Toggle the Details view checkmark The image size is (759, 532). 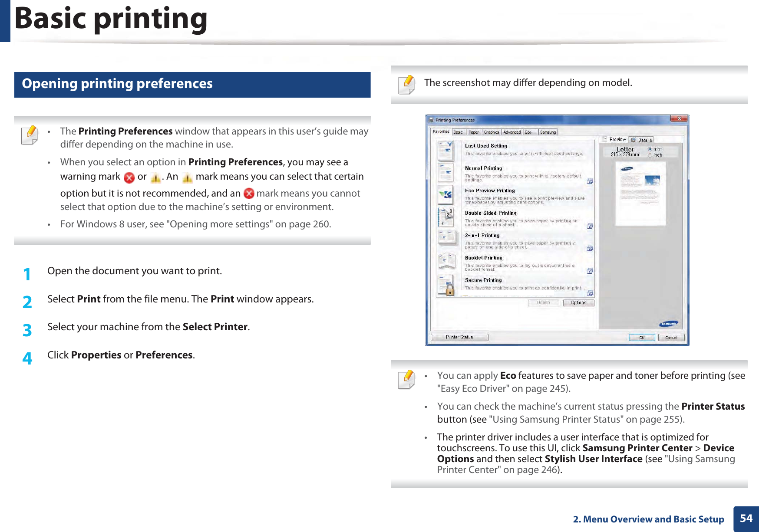pyautogui.click(x=634, y=140)
